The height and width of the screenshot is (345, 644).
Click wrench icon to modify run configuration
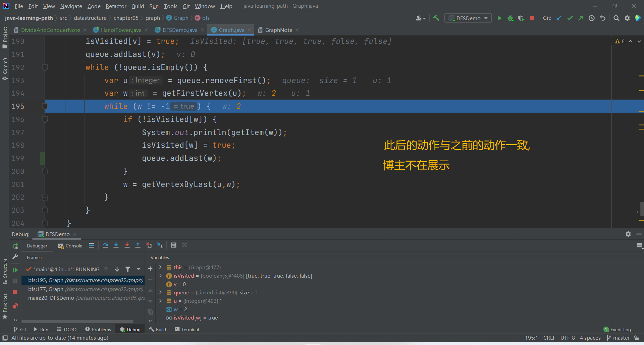pos(15,257)
